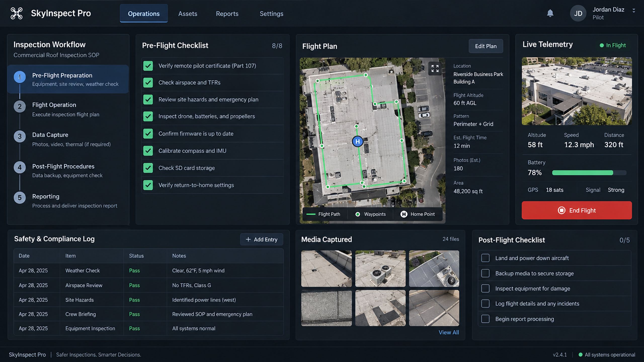Image resolution: width=644 pixels, height=362 pixels.
Task: Select workflow step 1 circle
Action: point(20,77)
